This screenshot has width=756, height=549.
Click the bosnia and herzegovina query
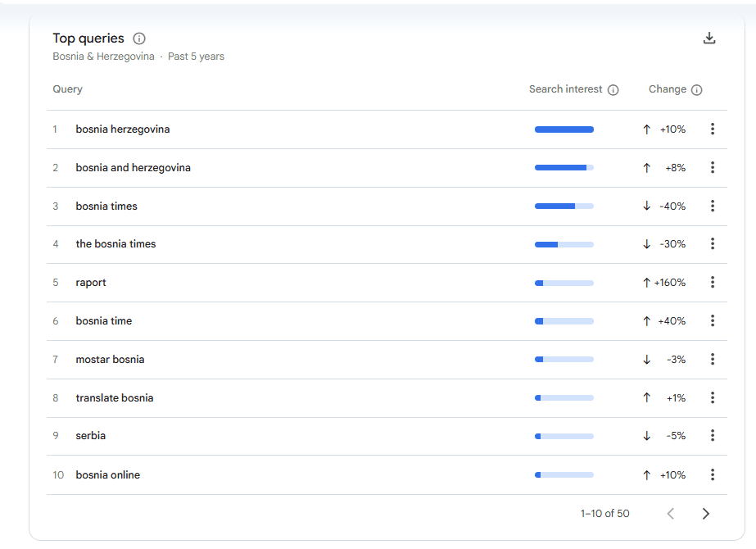pyautogui.click(x=133, y=168)
